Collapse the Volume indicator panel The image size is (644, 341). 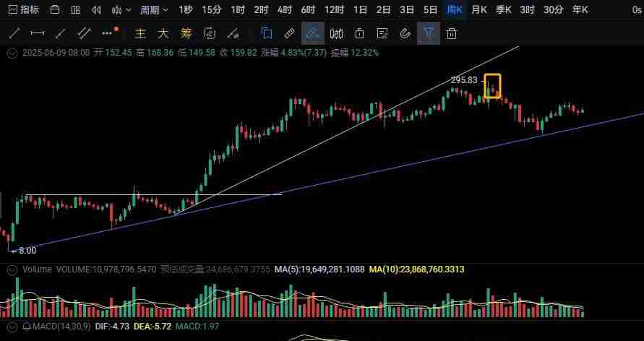pos(12,269)
